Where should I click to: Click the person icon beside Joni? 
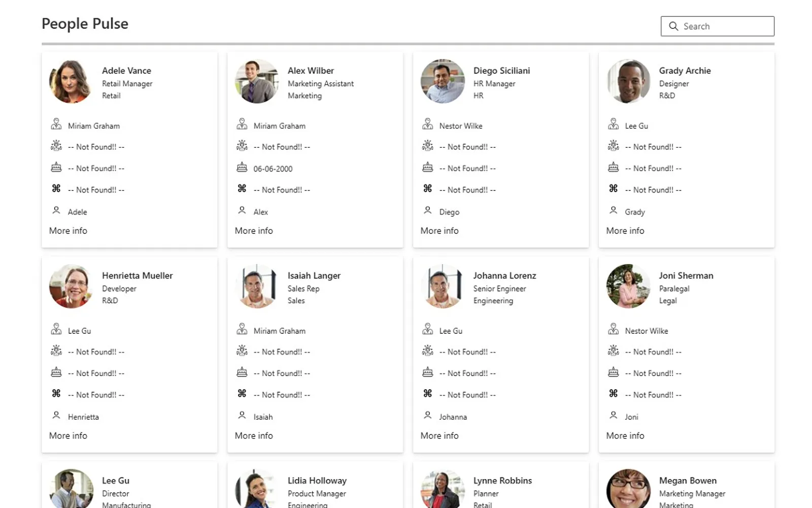click(614, 416)
